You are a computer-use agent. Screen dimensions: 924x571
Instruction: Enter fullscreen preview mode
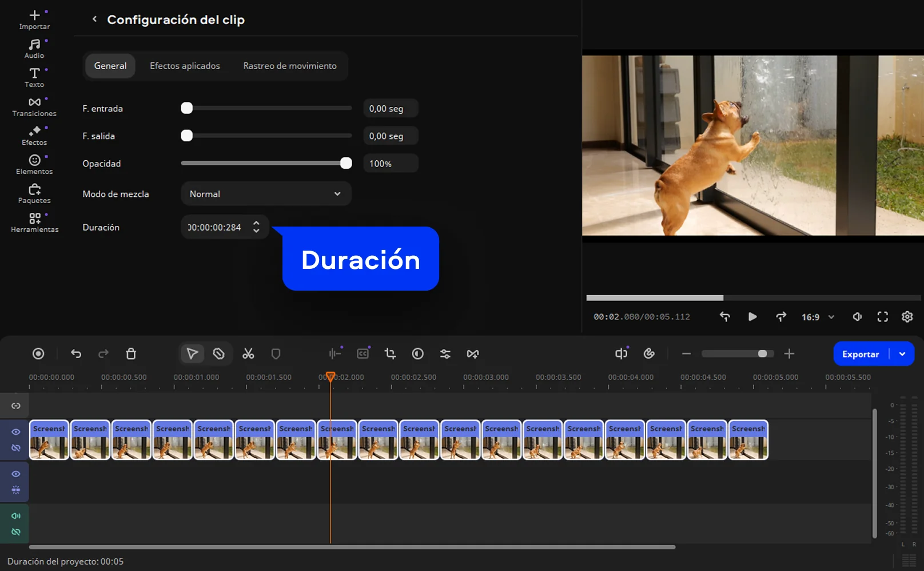[883, 317]
